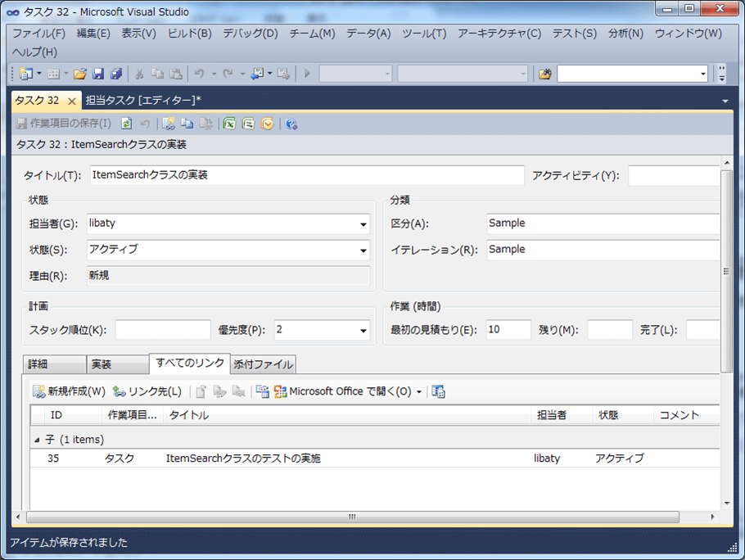Click the Navigate Backward icon

click(258, 74)
